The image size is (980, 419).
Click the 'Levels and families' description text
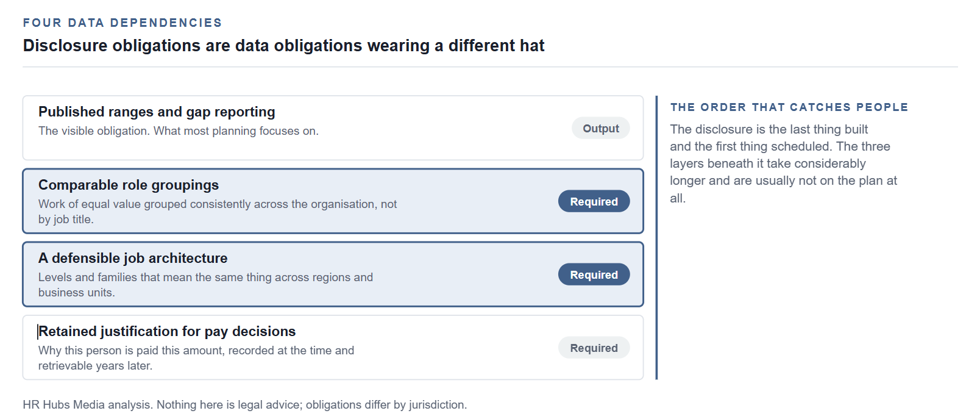pos(205,285)
